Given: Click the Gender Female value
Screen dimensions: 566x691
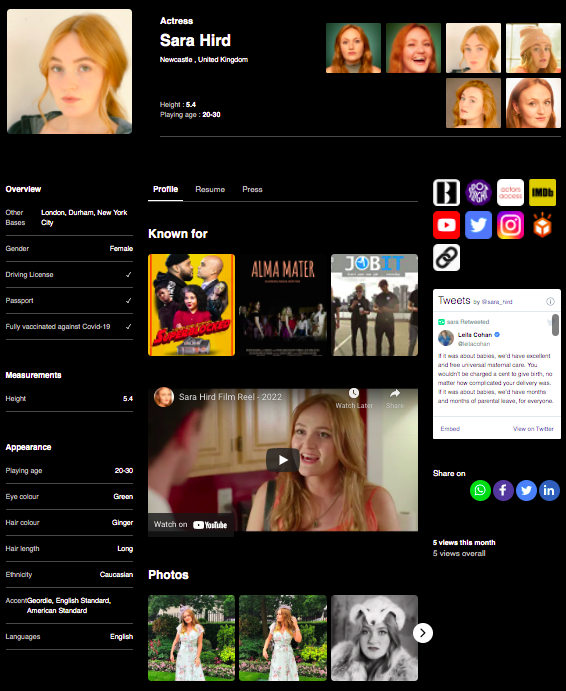Looking at the screenshot, I should click(x=121, y=249).
